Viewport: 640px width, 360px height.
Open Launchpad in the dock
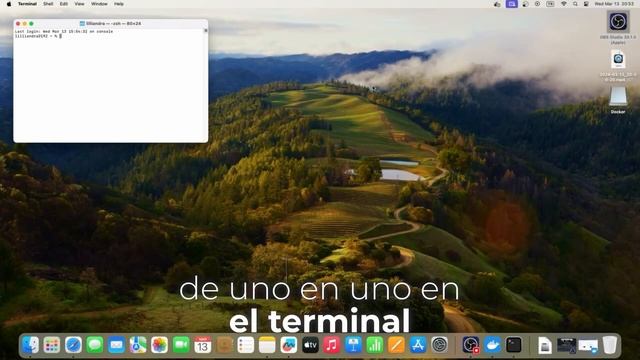tap(52, 345)
